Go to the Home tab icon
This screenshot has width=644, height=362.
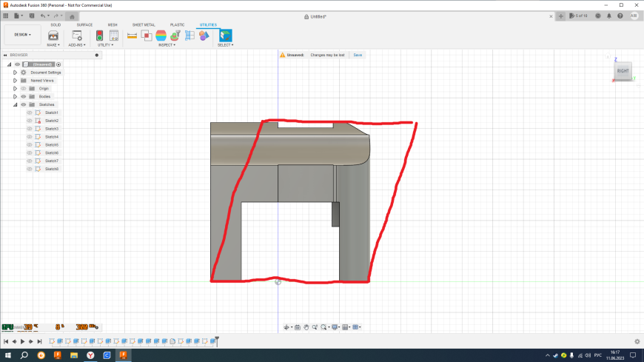point(72,17)
